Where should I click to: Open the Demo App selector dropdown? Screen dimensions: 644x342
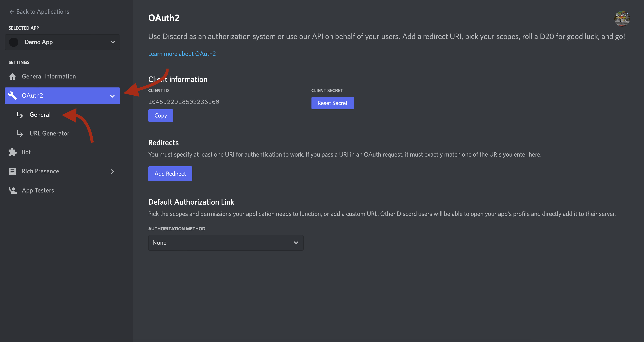tap(113, 42)
